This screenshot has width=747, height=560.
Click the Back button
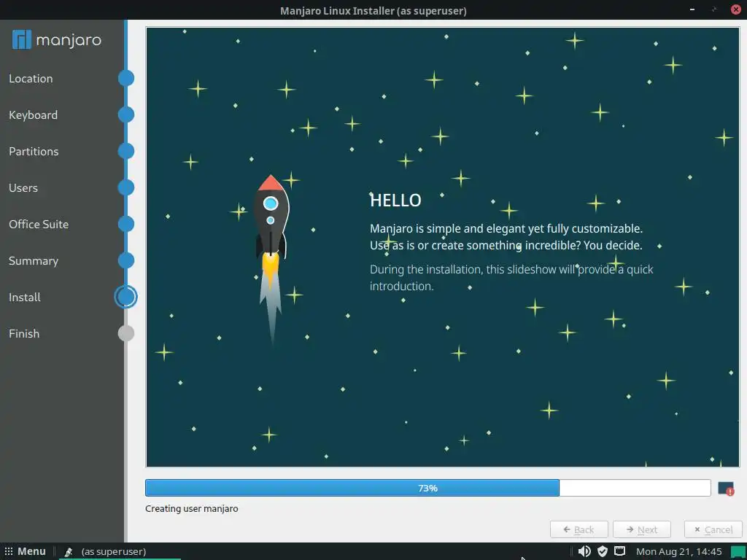(578, 529)
